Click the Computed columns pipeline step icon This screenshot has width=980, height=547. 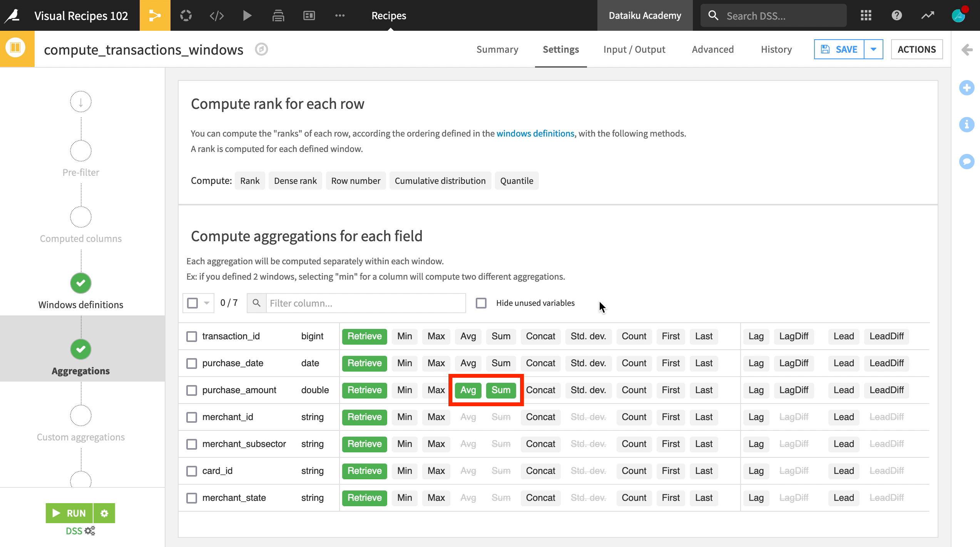point(81,217)
